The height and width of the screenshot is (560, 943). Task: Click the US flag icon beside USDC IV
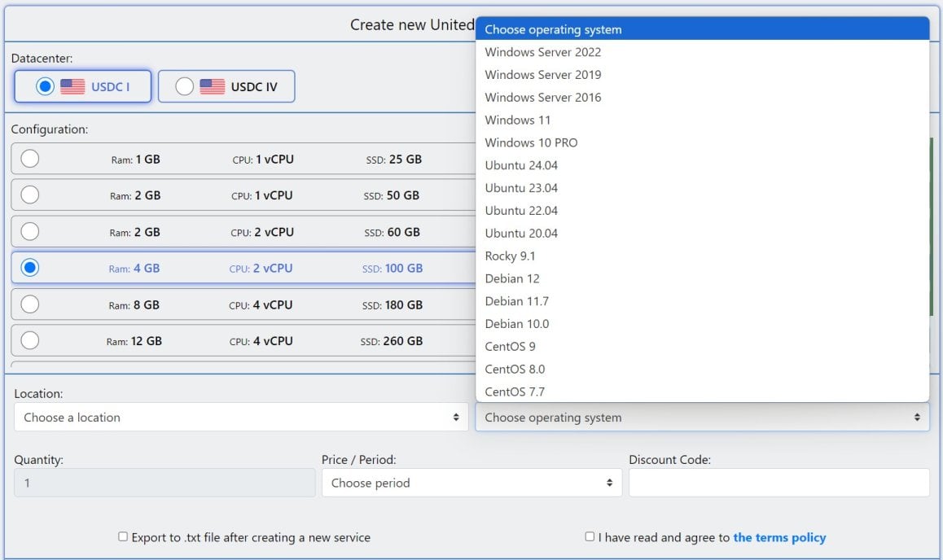click(213, 86)
